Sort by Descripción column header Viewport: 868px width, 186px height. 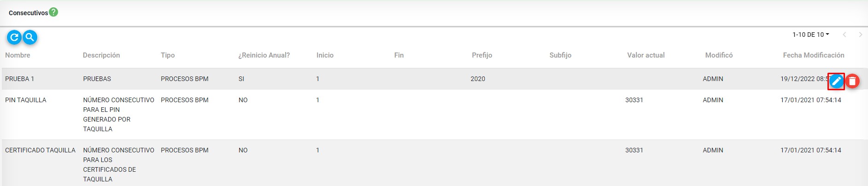pos(101,55)
